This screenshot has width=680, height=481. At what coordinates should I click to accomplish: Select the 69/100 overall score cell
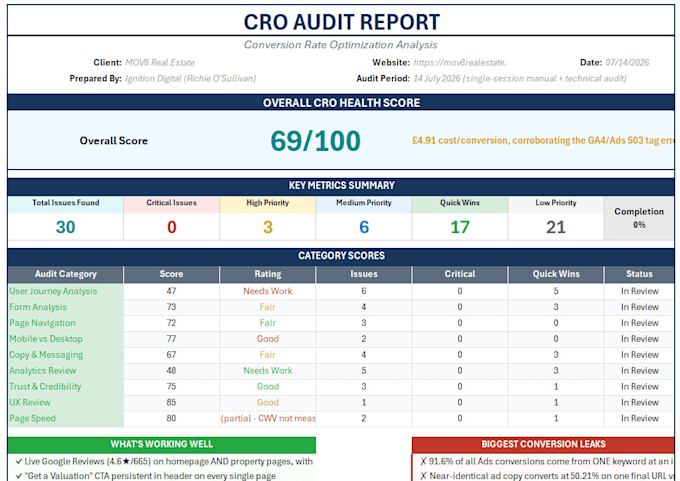pos(315,141)
